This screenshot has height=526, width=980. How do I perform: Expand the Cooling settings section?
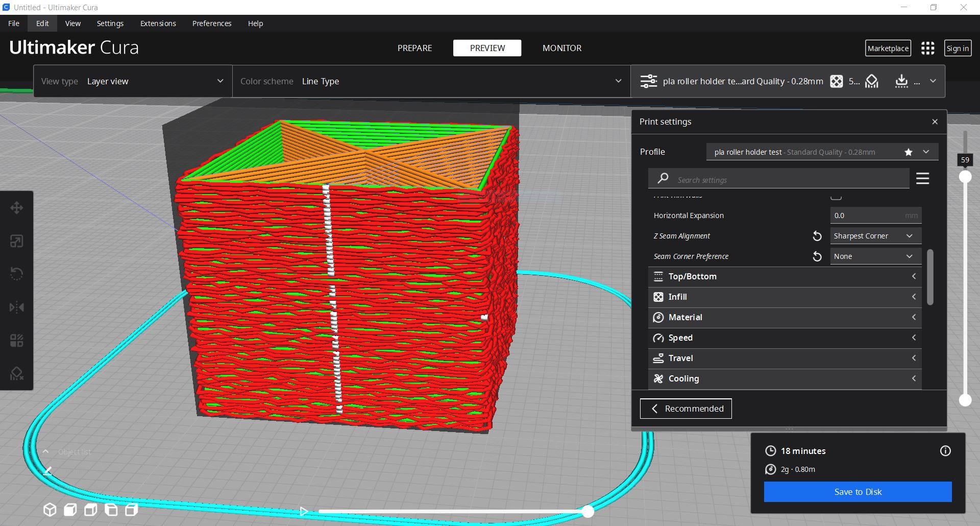coord(785,378)
